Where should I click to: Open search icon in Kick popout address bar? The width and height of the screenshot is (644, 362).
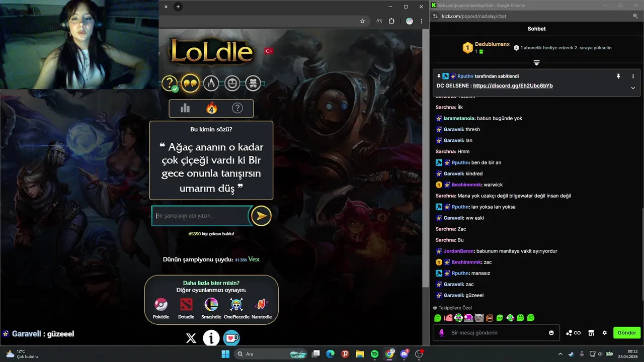[635, 16]
